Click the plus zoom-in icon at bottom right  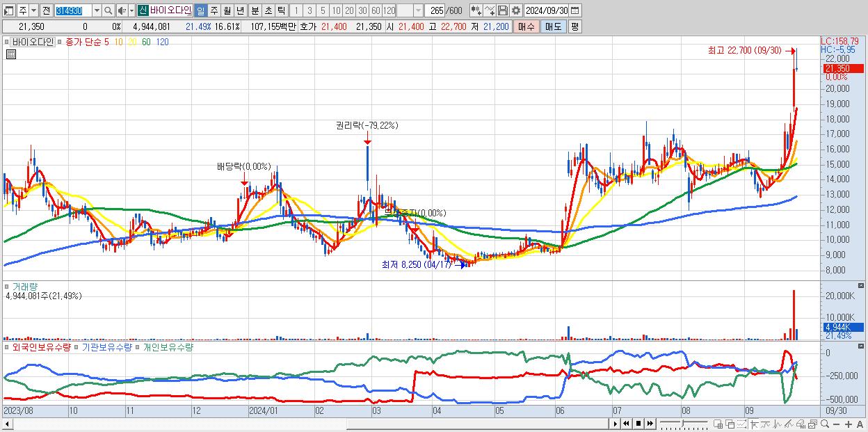[849, 424]
